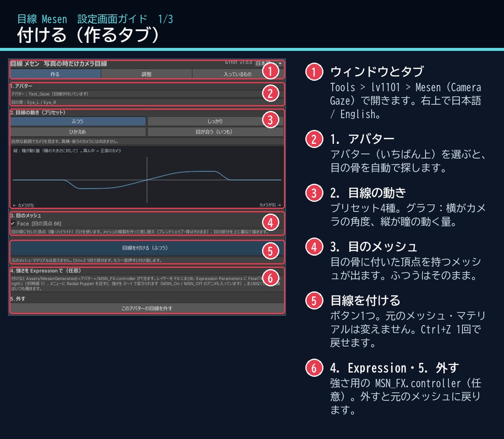The height and width of the screenshot is (439, 504).
Task: Click the 目線を付ける（ふつう） button
Action: click(x=147, y=248)
